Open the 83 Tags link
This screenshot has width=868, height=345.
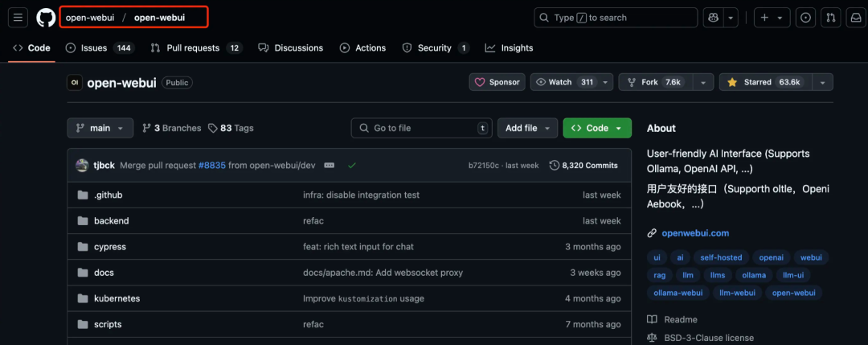point(231,128)
